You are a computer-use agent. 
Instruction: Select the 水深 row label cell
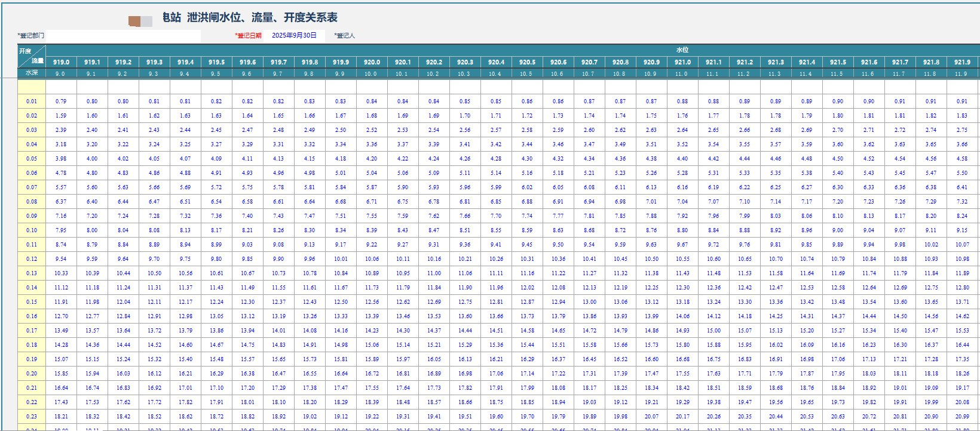coord(32,73)
